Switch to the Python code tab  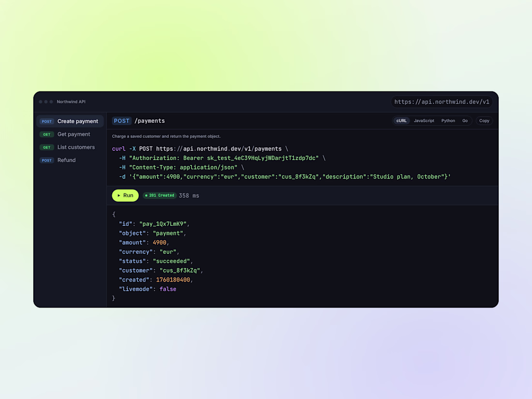tap(448, 121)
